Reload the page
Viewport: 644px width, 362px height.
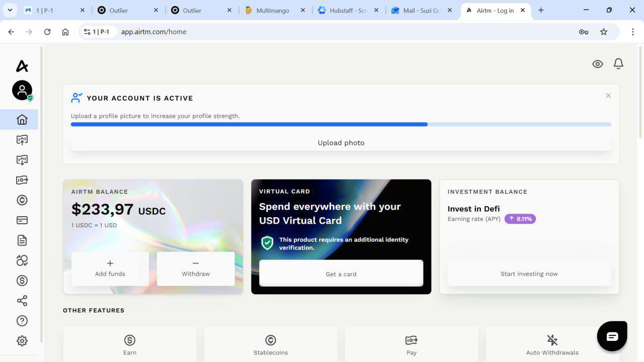[x=47, y=32]
